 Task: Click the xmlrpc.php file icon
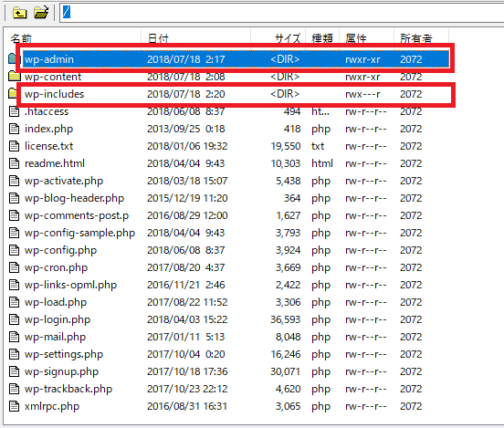(x=14, y=406)
